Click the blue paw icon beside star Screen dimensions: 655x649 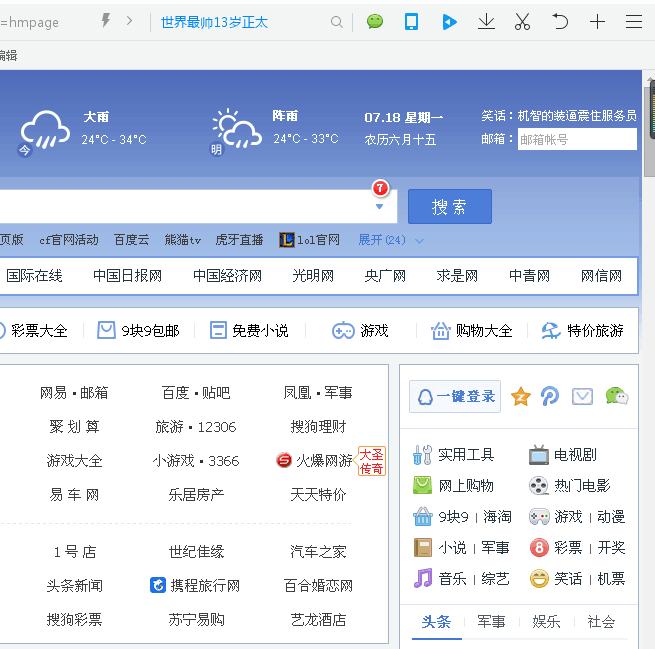[x=550, y=396]
